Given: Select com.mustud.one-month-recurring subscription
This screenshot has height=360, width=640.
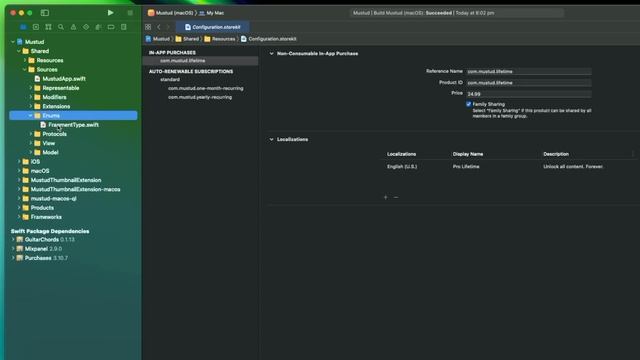Looking at the screenshot, I should [x=205, y=88].
